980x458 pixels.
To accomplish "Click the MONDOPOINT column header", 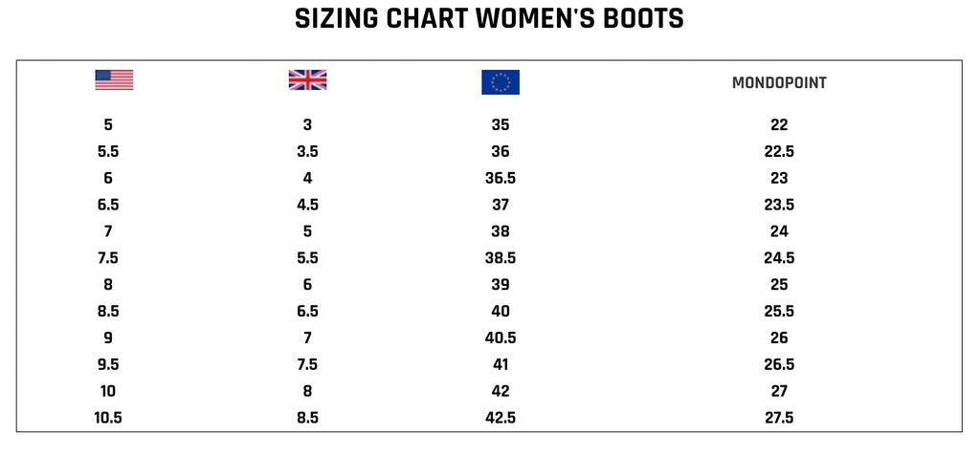I will click(x=779, y=83).
